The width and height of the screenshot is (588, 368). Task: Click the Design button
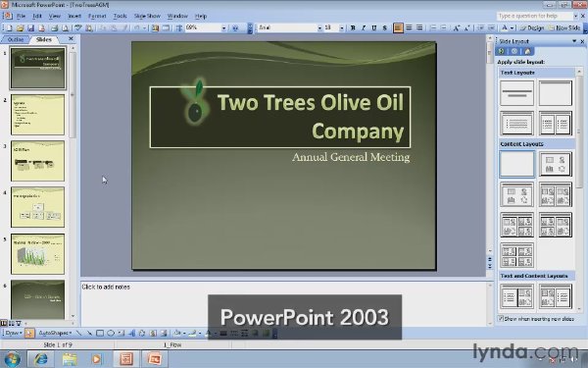click(x=532, y=28)
